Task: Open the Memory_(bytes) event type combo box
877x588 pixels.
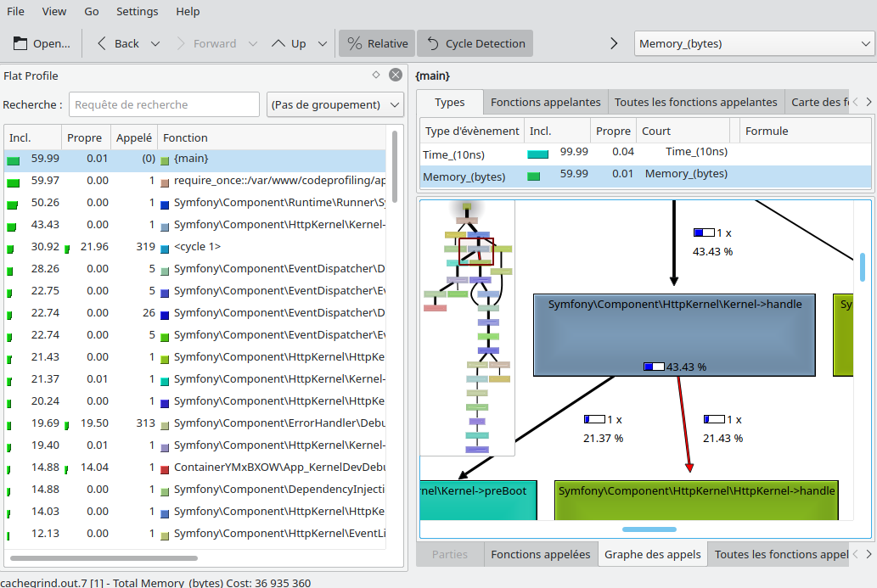Action: point(754,43)
